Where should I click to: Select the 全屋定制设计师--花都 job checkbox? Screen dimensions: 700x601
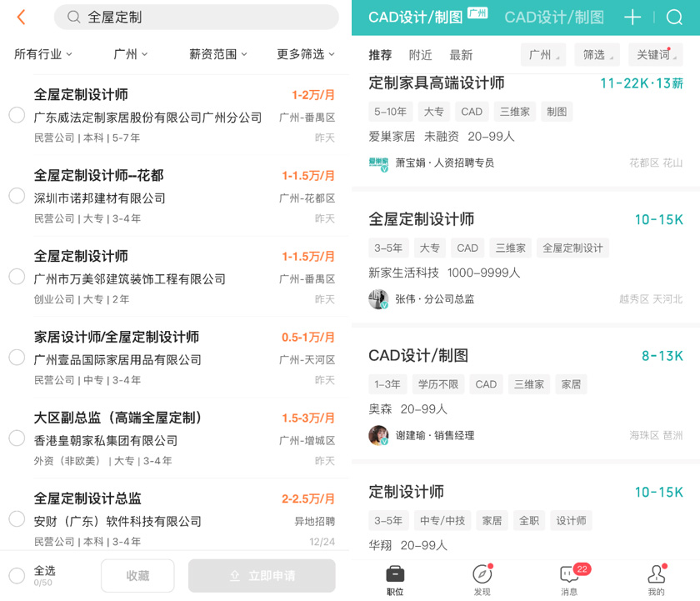[17, 196]
